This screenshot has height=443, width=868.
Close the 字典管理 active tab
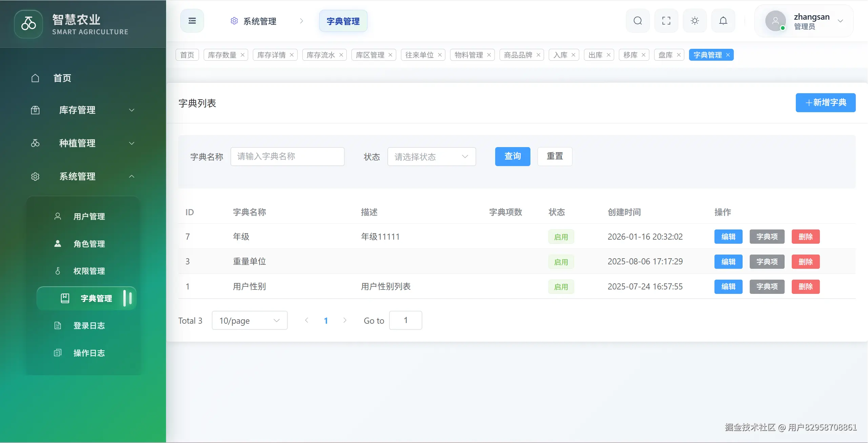[x=728, y=55]
